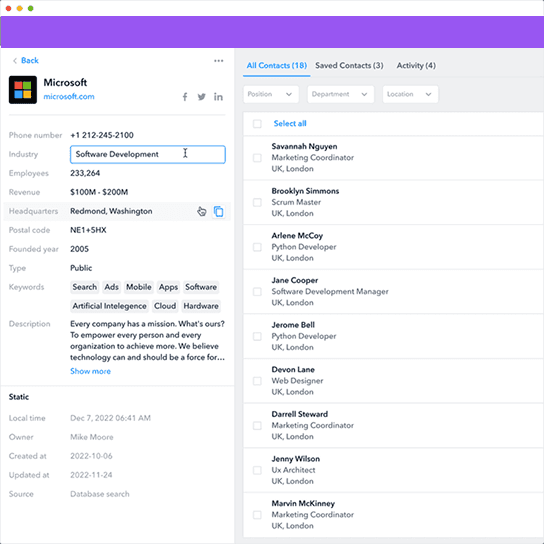Switch to the Saved Contacts (3) tab
Screen dimensions: 544x544
[349, 66]
